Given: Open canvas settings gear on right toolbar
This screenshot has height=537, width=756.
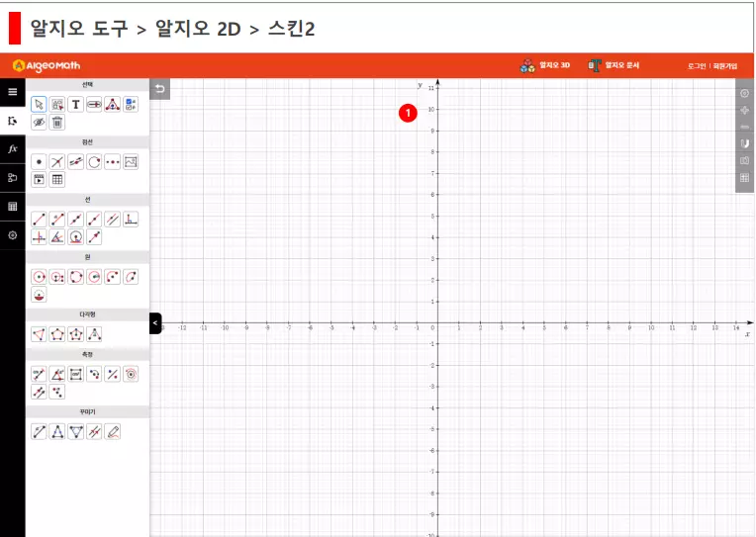Looking at the screenshot, I should click(x=744, y=93).
